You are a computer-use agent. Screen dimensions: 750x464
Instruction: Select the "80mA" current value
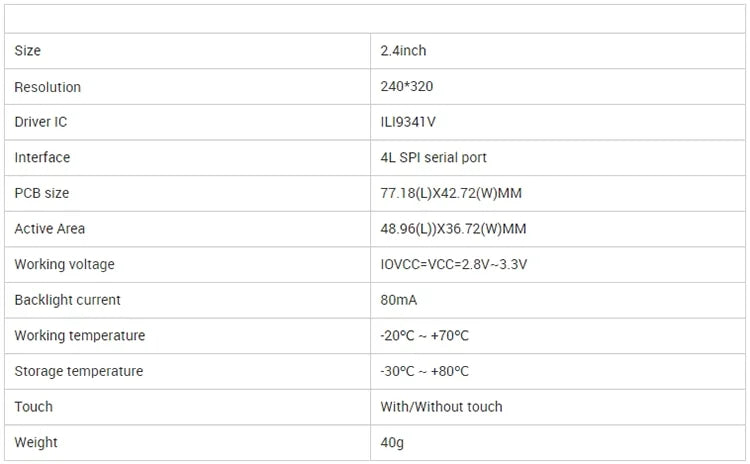click(x=397, y=300)
